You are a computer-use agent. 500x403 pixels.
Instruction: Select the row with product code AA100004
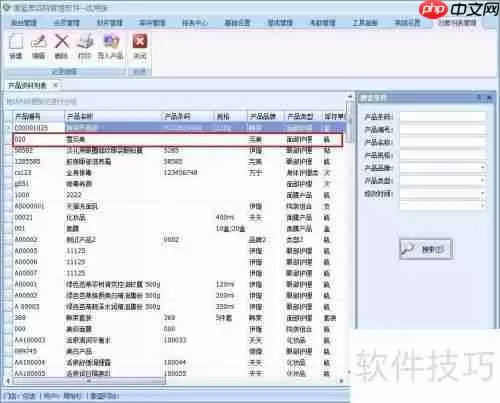coord(178,362)
